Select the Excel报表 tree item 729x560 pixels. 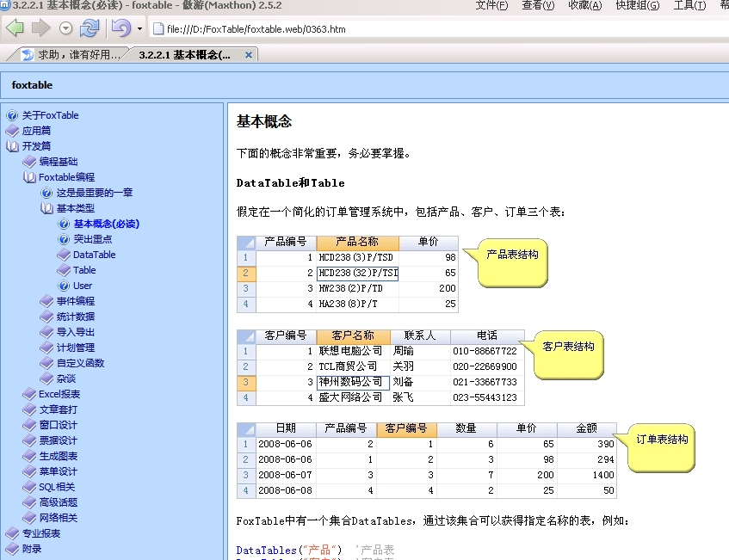59,394
